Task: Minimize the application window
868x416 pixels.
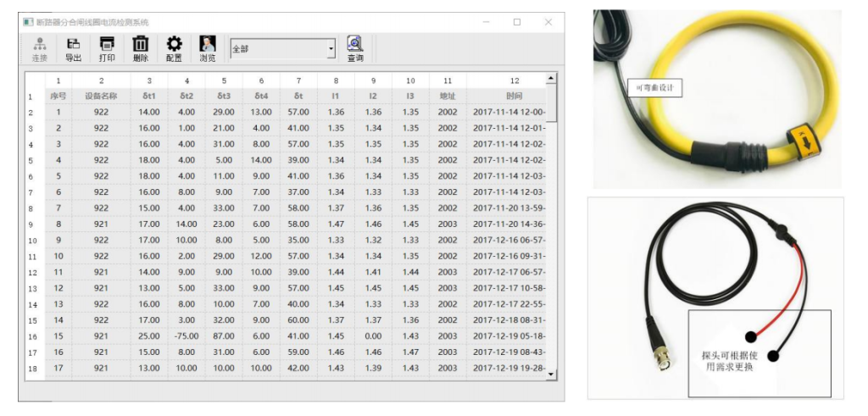Action: tap(485, 22)
